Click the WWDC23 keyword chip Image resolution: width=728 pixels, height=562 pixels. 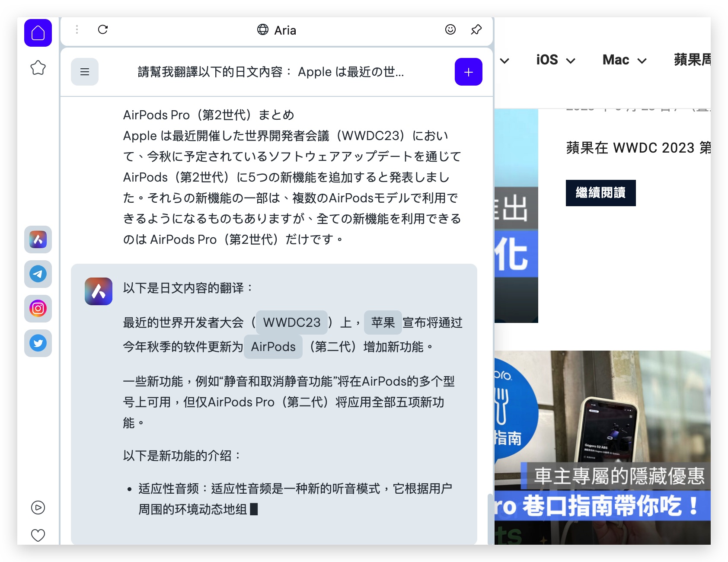point(292,323)
